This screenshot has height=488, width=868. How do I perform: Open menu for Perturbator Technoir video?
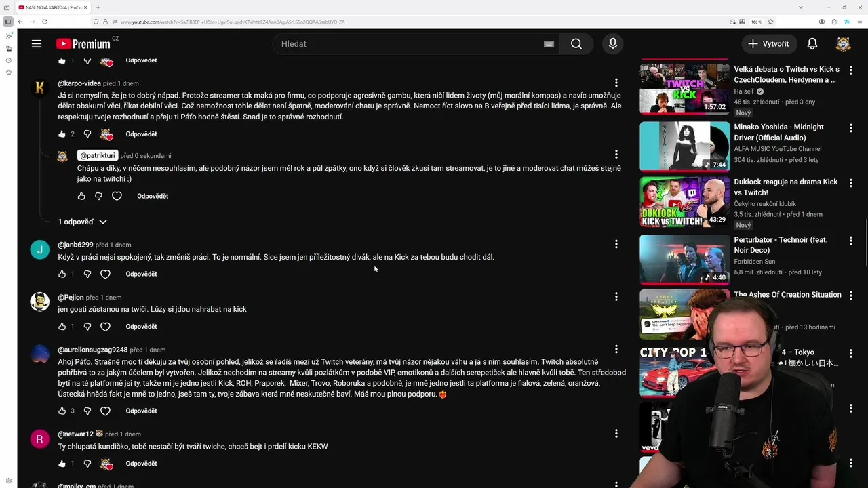point(851,240)
